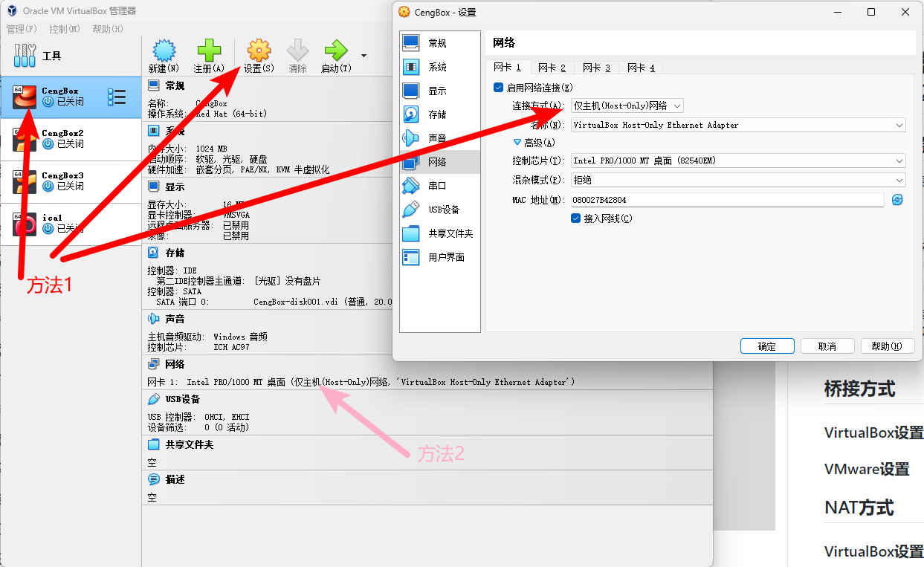Click the NAT方式 heading in background page
The width and height of the screenshot is (924, 567).
pyautogui.click(x=859, y=508)
